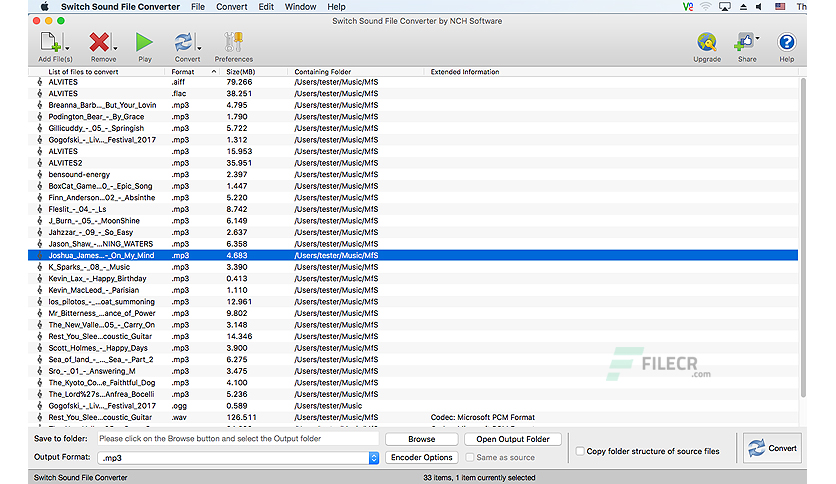Viewport: 836px width, 484px height.
Task: Open the Window menu
Action: pyautogui.click(x=300, y=7)
